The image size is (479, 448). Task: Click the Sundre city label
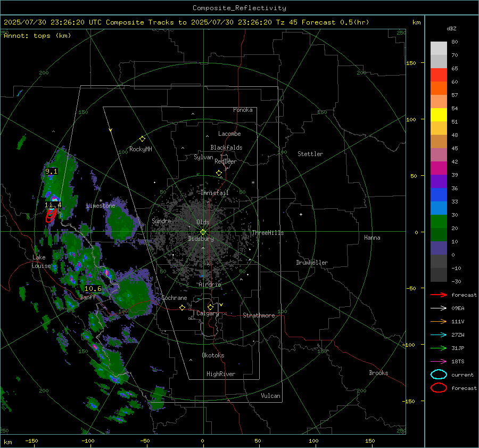(x=161, y=221)
